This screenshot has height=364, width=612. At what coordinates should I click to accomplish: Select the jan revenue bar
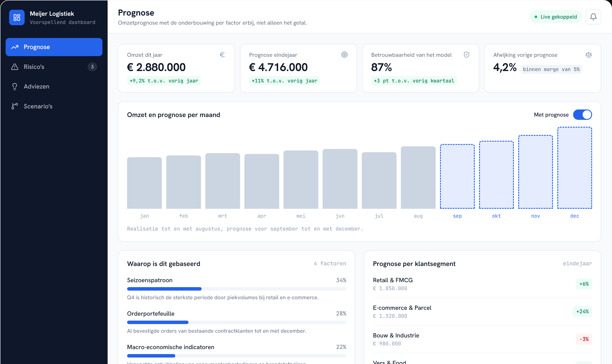click(144, 183)
